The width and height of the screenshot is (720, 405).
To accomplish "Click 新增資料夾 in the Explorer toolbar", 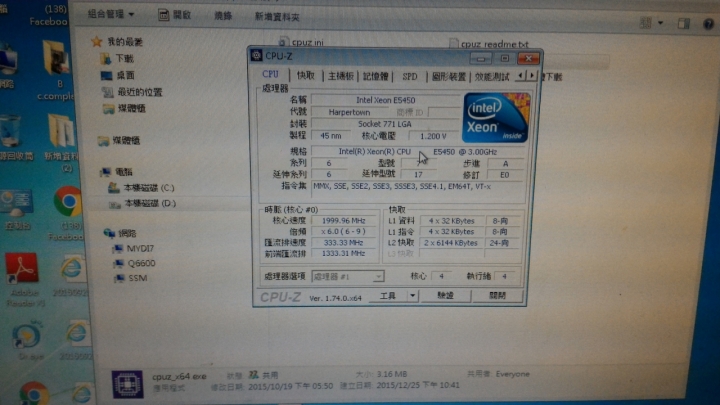I will (x=277, y=17).
